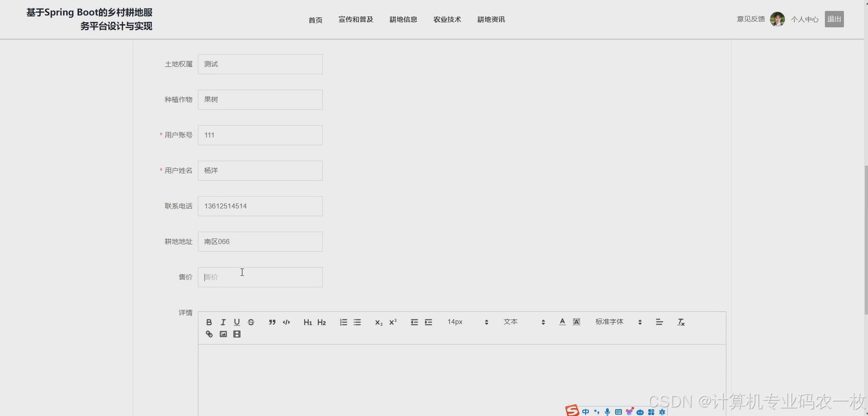Toggle underline formatting in the editor
Viewport: 868px width, 416px height.
pos(237,322)
